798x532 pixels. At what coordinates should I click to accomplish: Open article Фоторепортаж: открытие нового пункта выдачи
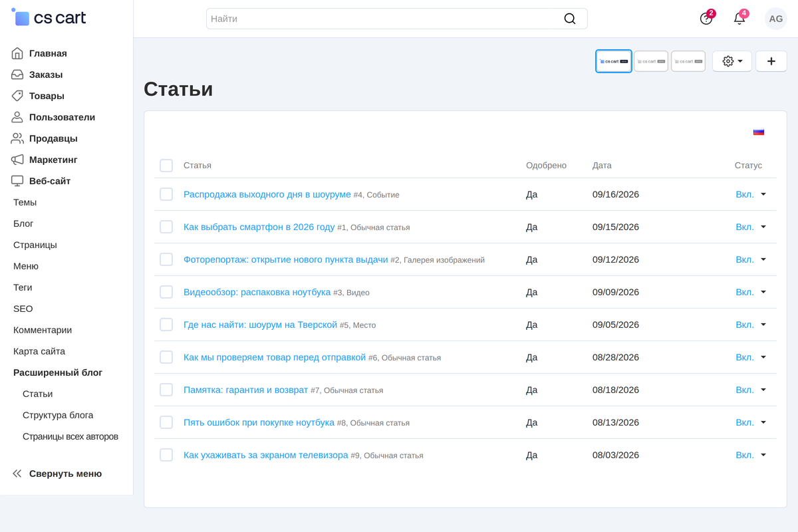pyautogui.click(x=285, y=259)
